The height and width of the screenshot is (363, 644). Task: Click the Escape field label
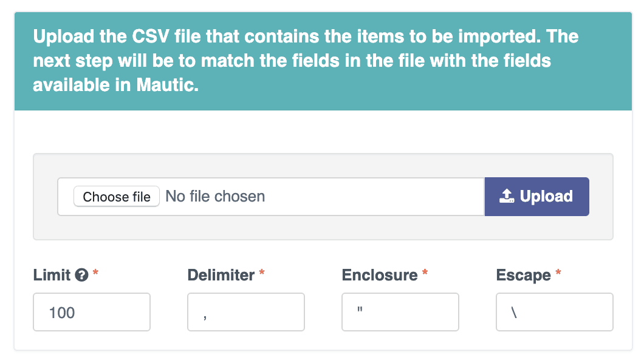pos(523,275)
